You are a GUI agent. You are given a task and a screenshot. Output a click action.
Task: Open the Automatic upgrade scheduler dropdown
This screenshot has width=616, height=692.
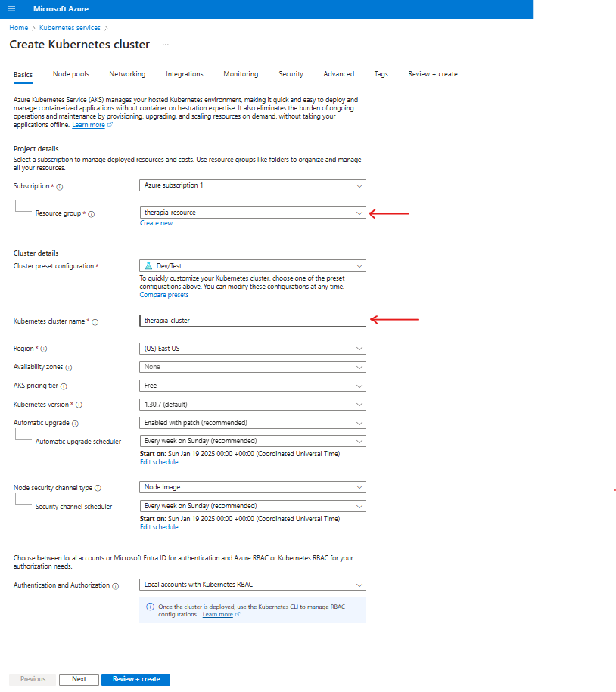pos(253,441)
